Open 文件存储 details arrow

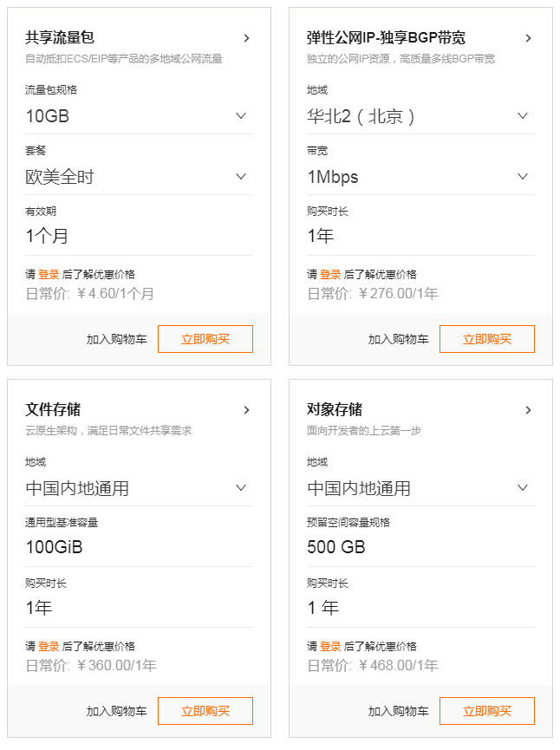click(x=246, y=410)
